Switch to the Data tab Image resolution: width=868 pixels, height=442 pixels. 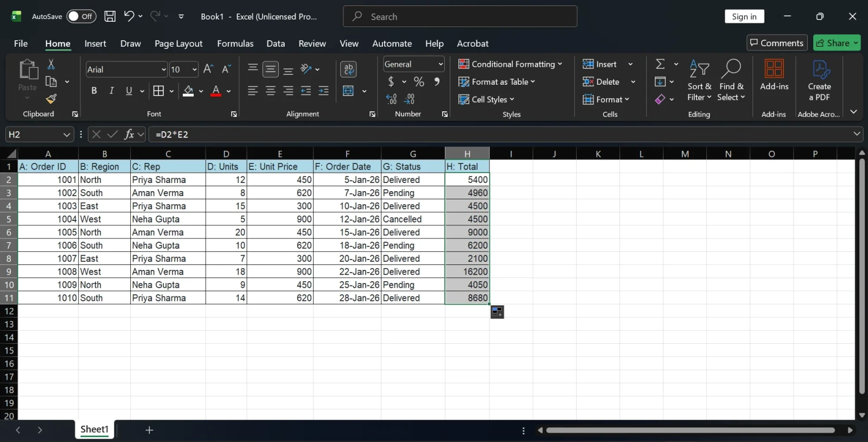pos(276,43)
